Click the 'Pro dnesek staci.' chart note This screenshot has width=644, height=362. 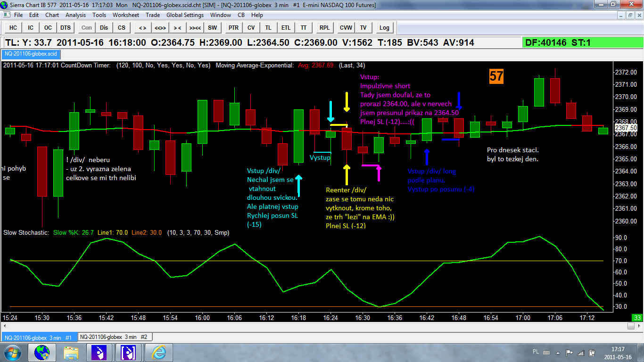(512, 150)
